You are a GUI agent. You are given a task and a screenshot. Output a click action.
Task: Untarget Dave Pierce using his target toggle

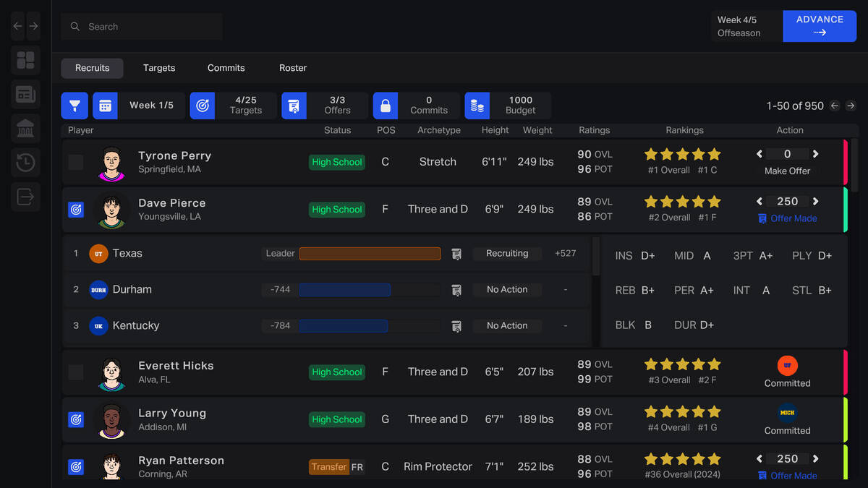click(76, 210)
